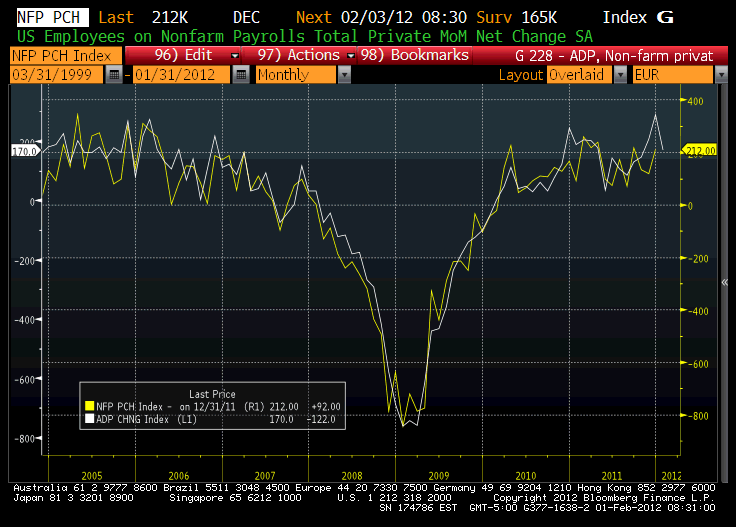
Task: Click the 2011 year label on axis
Action: point(612,476)
